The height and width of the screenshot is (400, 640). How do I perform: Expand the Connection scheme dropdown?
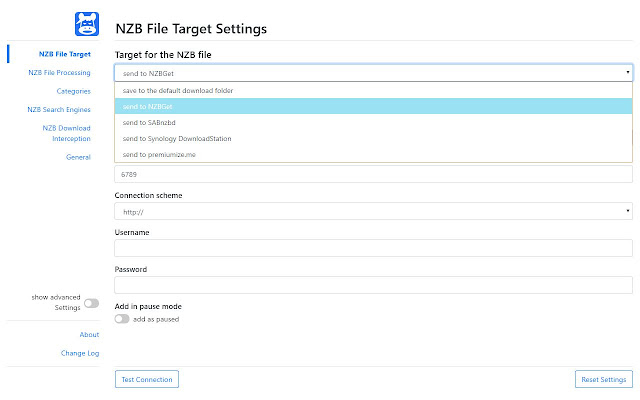pos(373,211)
